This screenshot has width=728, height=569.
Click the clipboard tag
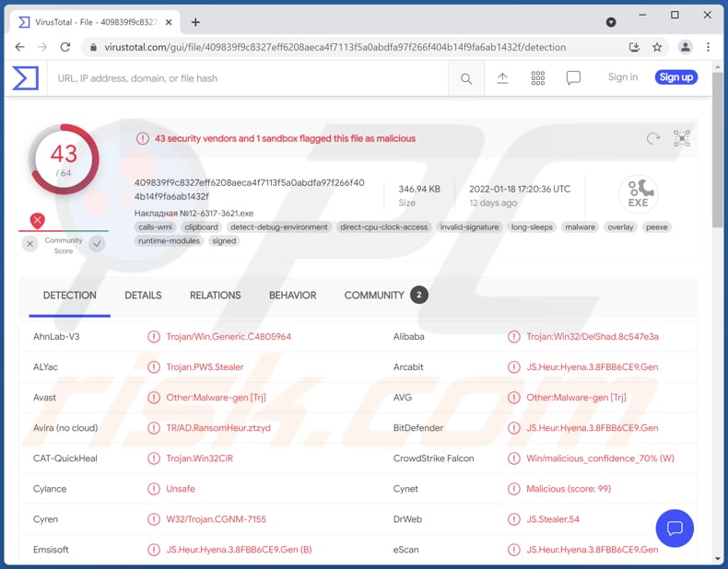[201, 227]
